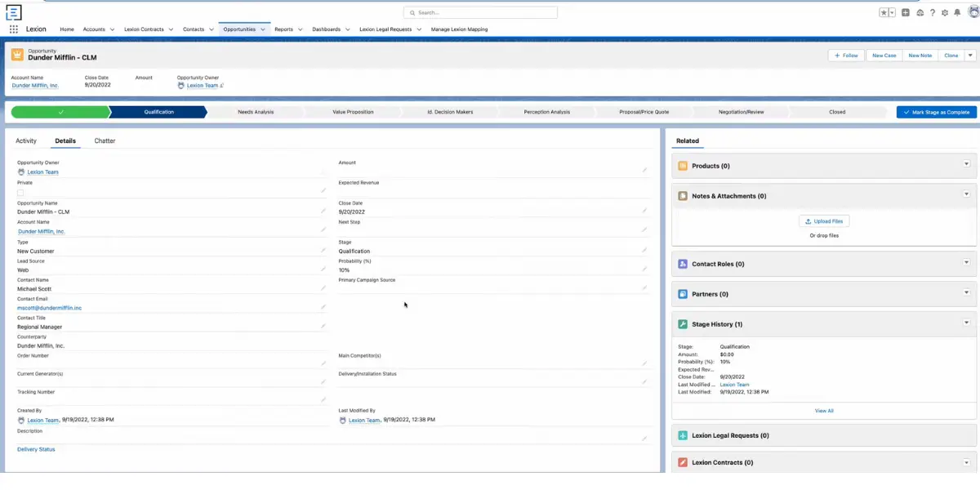Open the Dunder Mifflin, Inc. account link
980x490 pixels.
click(35, 86)
